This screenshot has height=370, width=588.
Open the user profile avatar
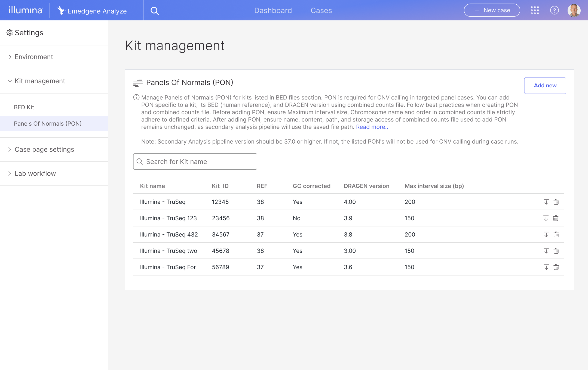tap(574, 10)
